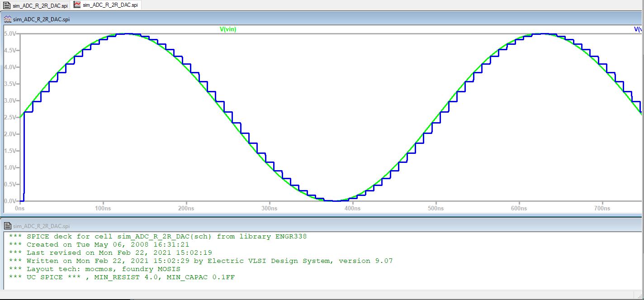Switch to the waveform viewer tab
The height and width of the screenshot is (300, 644).
pos(110,5)
